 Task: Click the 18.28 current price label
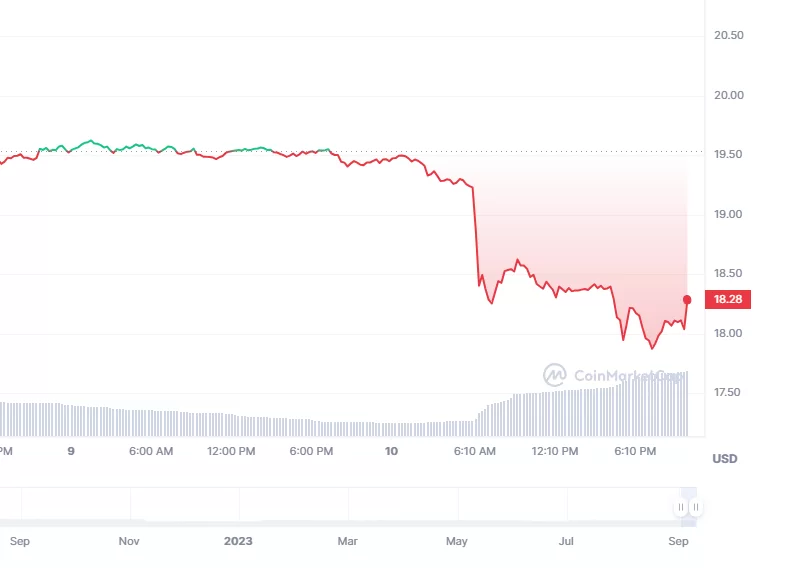click(729, 299)
